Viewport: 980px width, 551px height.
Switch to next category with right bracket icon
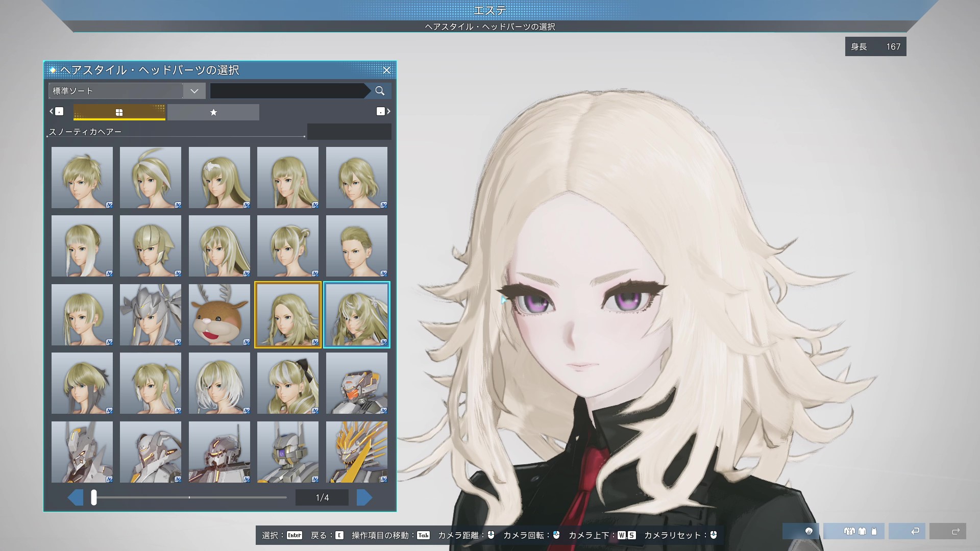click(383, 111)
